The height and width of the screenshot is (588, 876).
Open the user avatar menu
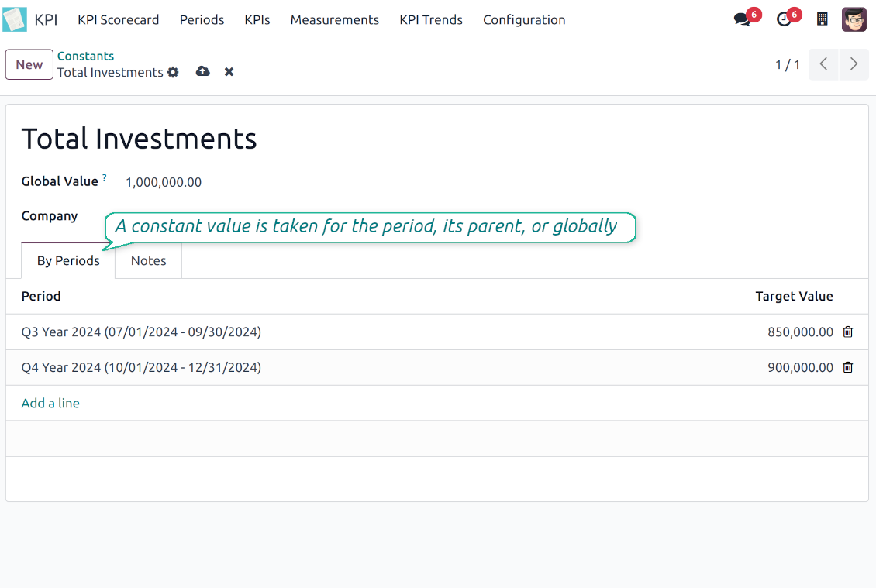click(854, 19)
